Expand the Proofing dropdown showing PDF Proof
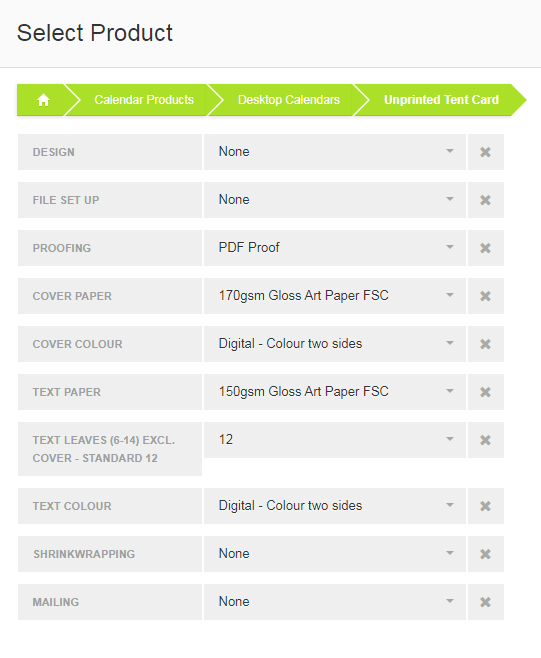Screen dimensions: 541x658 click(x=335, y=248)
